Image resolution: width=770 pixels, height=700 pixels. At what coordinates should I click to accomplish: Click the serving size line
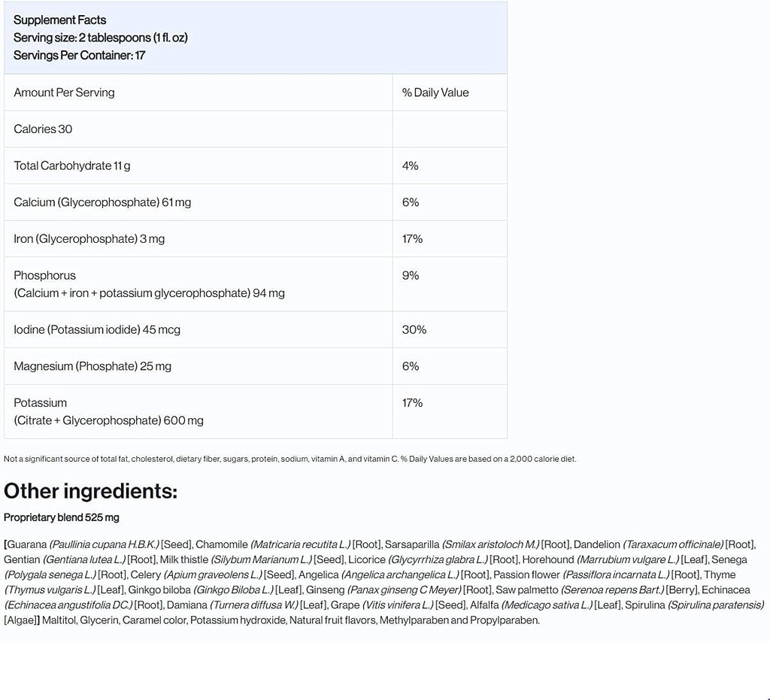point(100,38)
